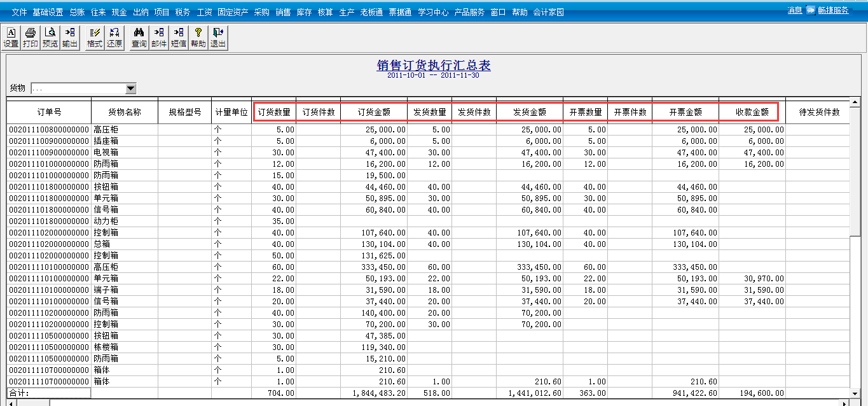Click the 查询 (Query) binoculars icon

[138, 37]
